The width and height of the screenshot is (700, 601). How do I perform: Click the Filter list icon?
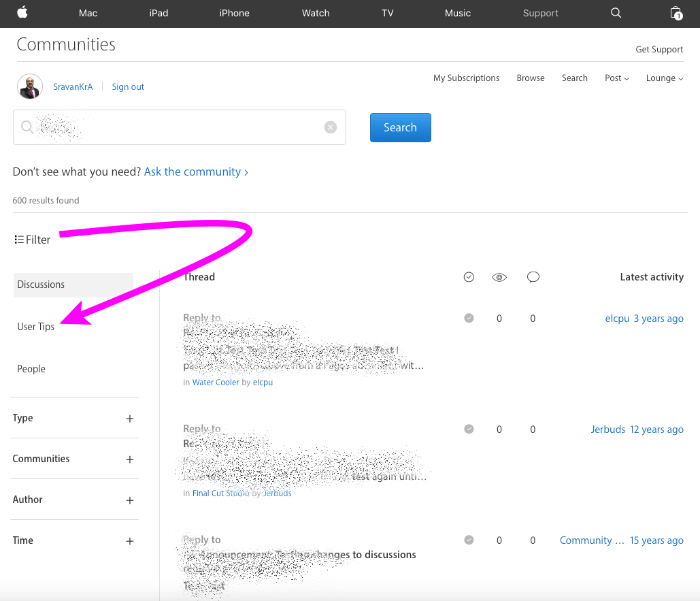pyautogui.click(x=19, y=240)
